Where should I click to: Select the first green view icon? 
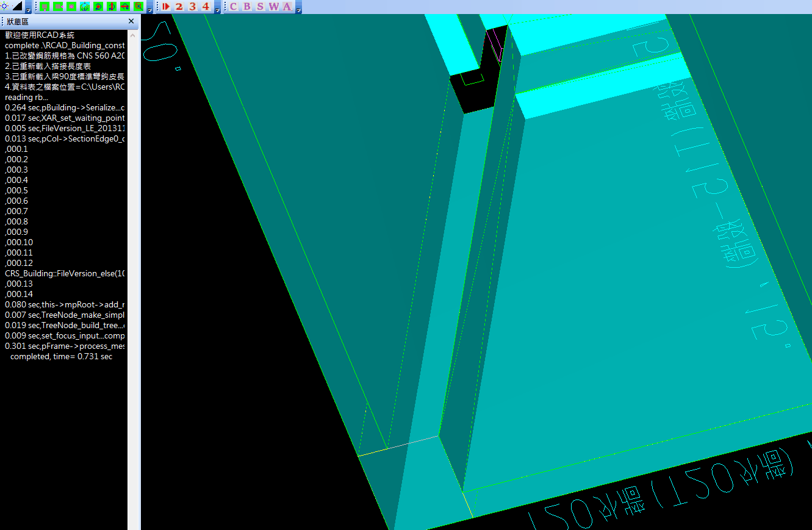point(45,6)
